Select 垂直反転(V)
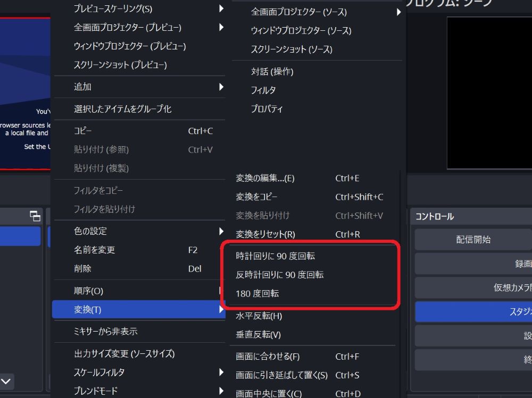 313,335
